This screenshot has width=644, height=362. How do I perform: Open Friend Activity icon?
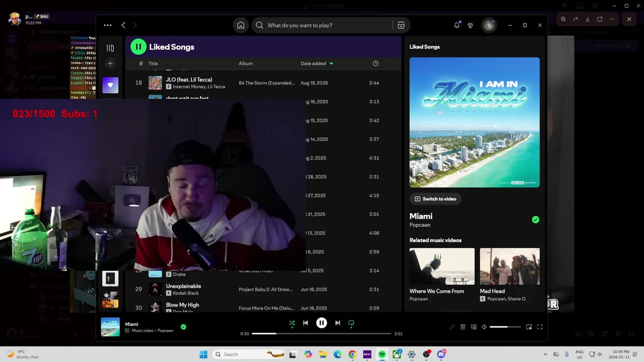(x=470, y=25)
